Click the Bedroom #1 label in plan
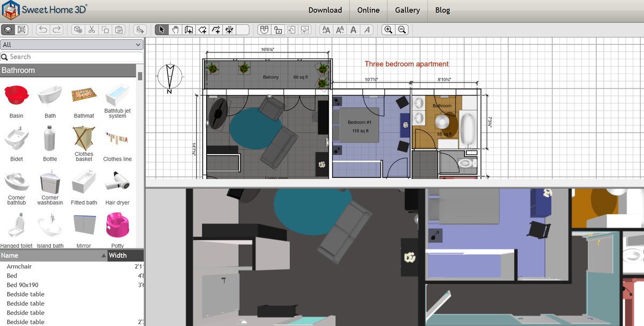This screenshot has width=644, height=326. click(x=360, y=122)
